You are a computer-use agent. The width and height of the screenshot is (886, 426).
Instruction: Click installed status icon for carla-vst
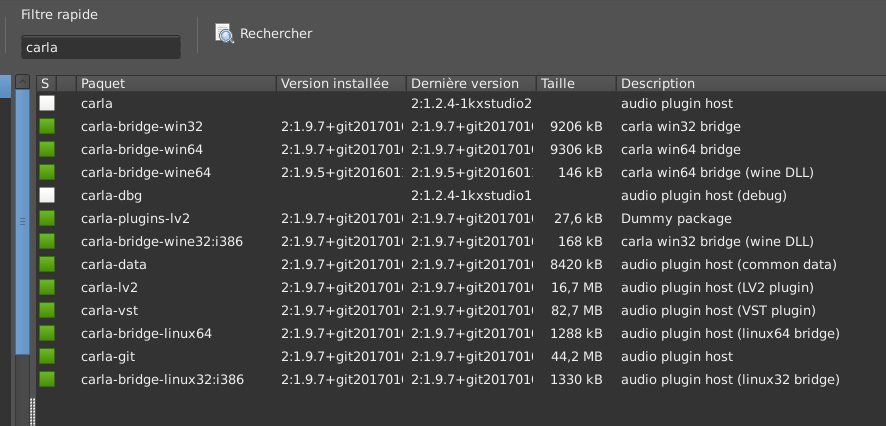(47, 310)
